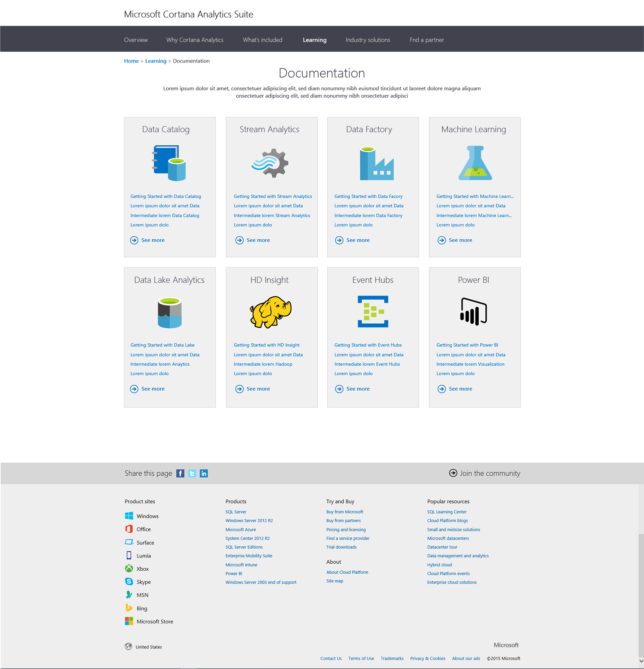644x669 pixels.
Task: Click the Machine Learning flask icon
Action: click(475, 163)
